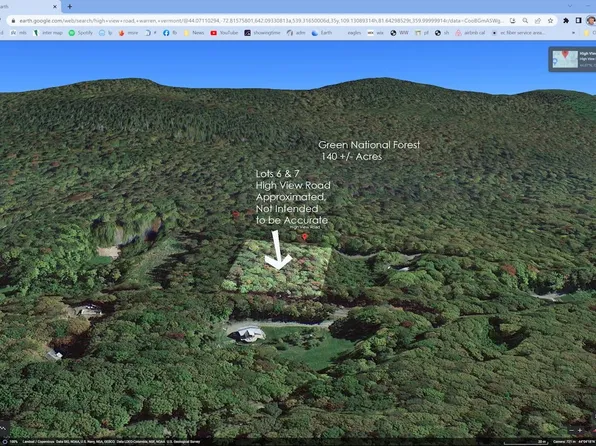This screenshot has width=596, height=446.
Task: Open the YouTube bookmark
Action: 225,33
